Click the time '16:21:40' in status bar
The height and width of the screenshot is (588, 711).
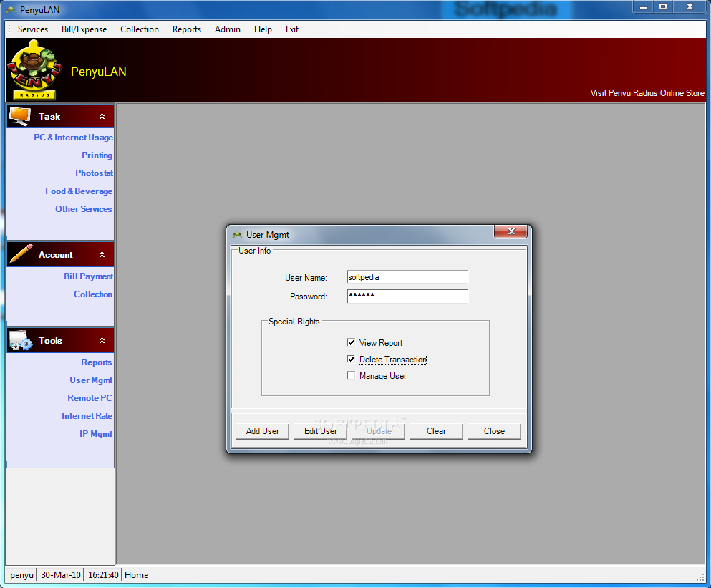[x=103, y=575]
